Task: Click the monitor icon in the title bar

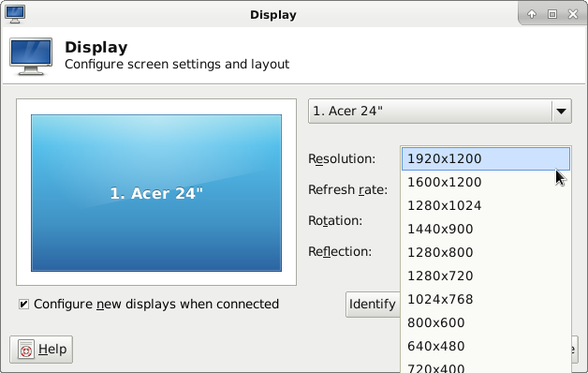Action: coord(15,14)
